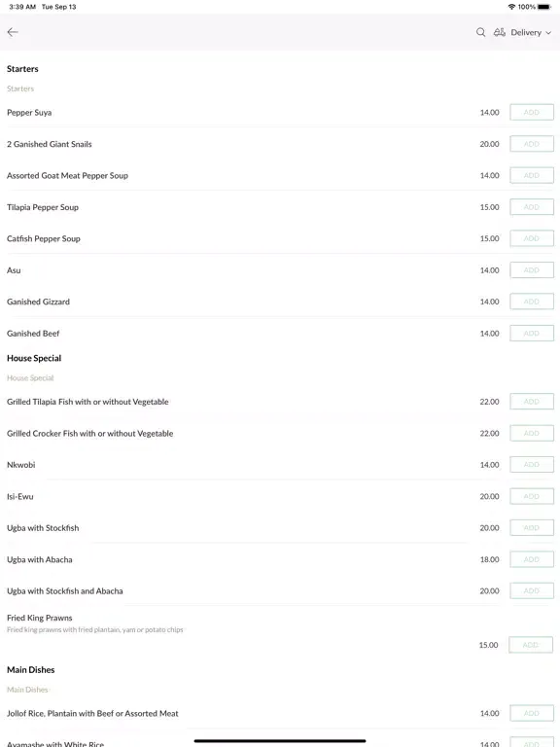
Task: Add Pepper Suya to order
Action: [532, 113]
